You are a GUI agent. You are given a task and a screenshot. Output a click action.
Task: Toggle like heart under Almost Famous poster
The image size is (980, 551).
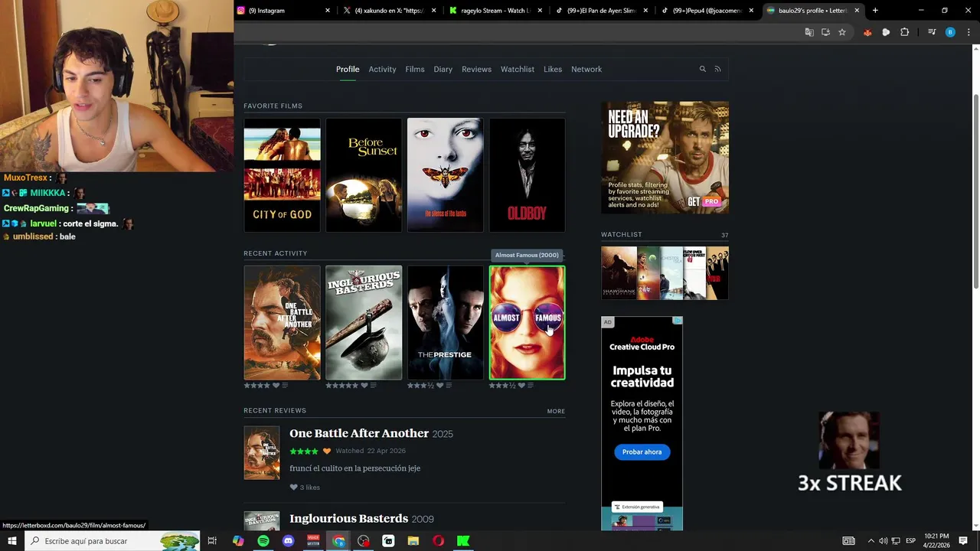[x=521, y=386]
